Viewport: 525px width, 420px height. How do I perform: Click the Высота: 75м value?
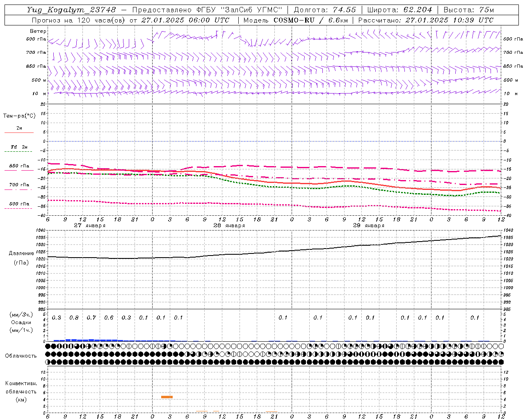(x=468, y=10)
